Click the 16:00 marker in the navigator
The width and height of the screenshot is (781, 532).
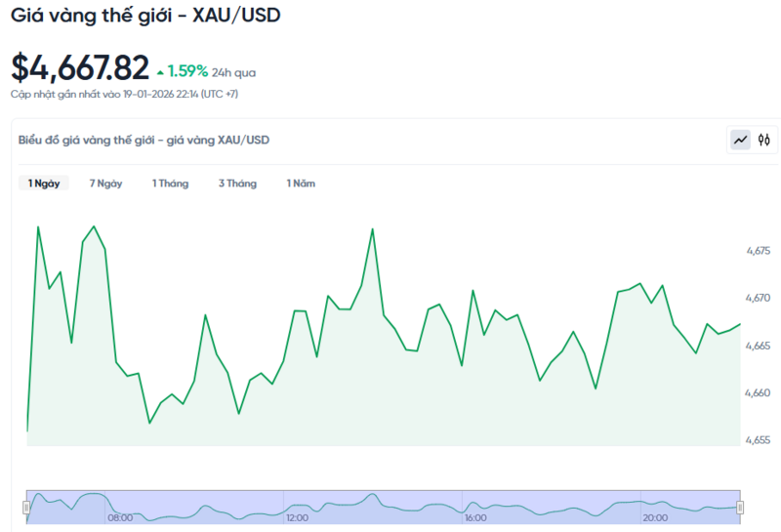point(475,517)
